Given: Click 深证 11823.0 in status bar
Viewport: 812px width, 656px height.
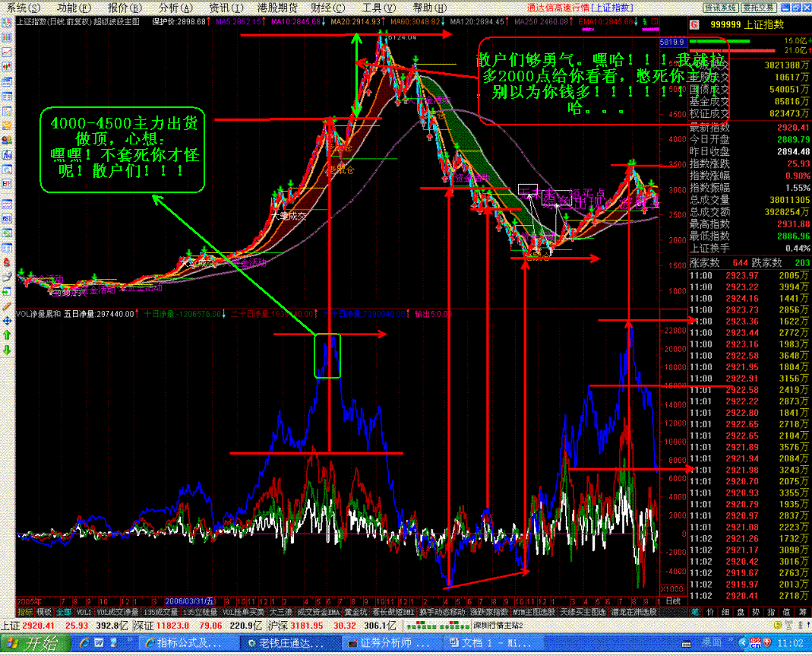Looking at the screenshot, I should click(161, 626).
